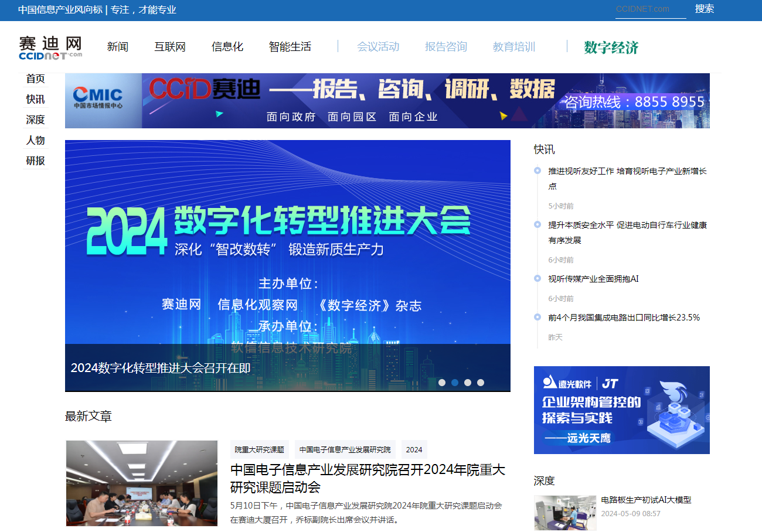
Task: Click the slogan 中国信息产业风向标
Action: 60,9
